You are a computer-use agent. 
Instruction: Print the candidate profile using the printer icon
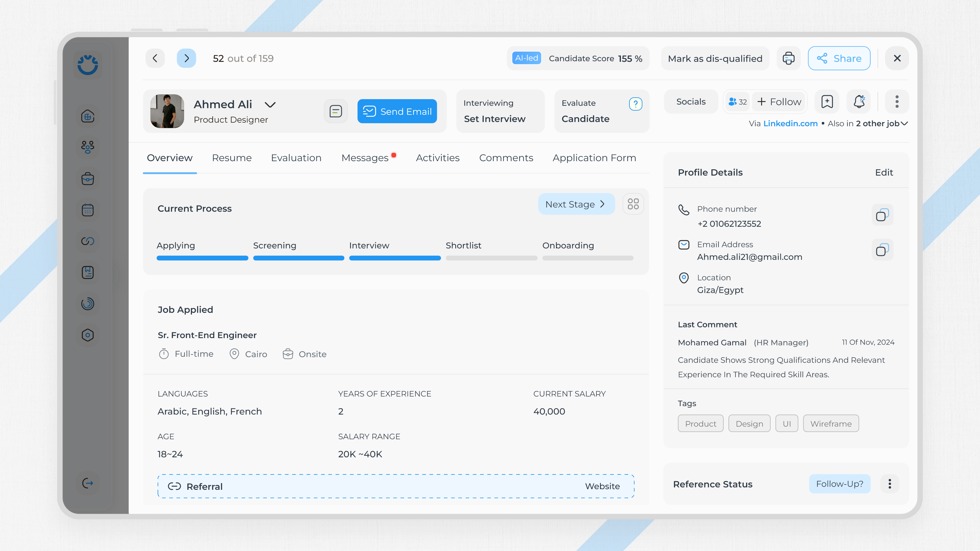[788, 58]
